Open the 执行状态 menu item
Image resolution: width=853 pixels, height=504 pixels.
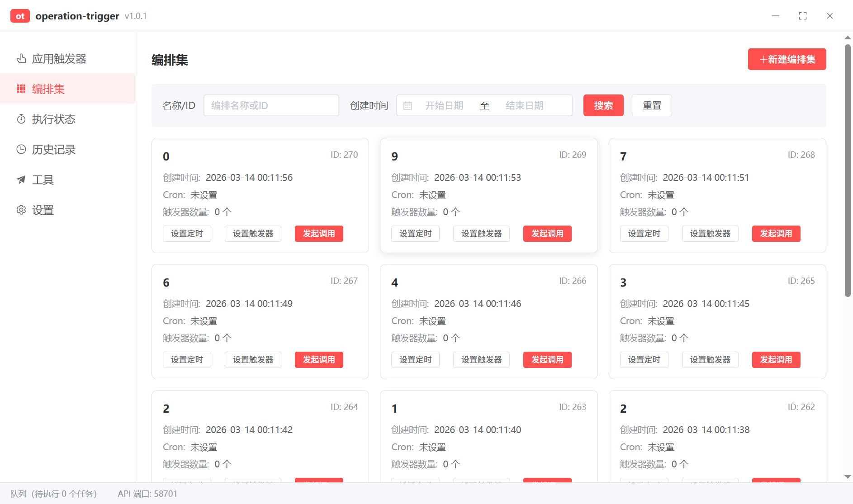[54, 119]
